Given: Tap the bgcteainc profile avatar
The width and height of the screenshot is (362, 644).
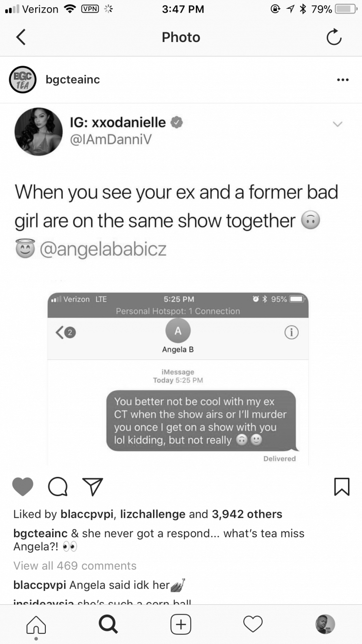Looking at the screenshot, I should [23, 80].
